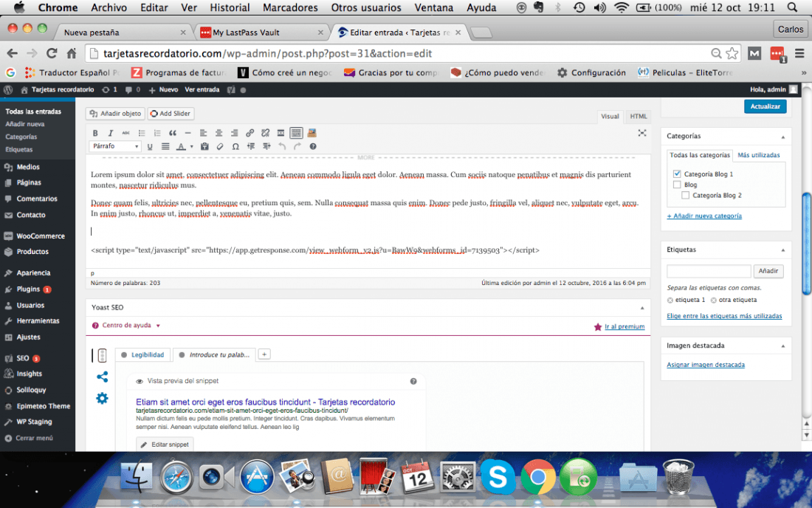Enter distraction-free writing mode

[642, 133]
